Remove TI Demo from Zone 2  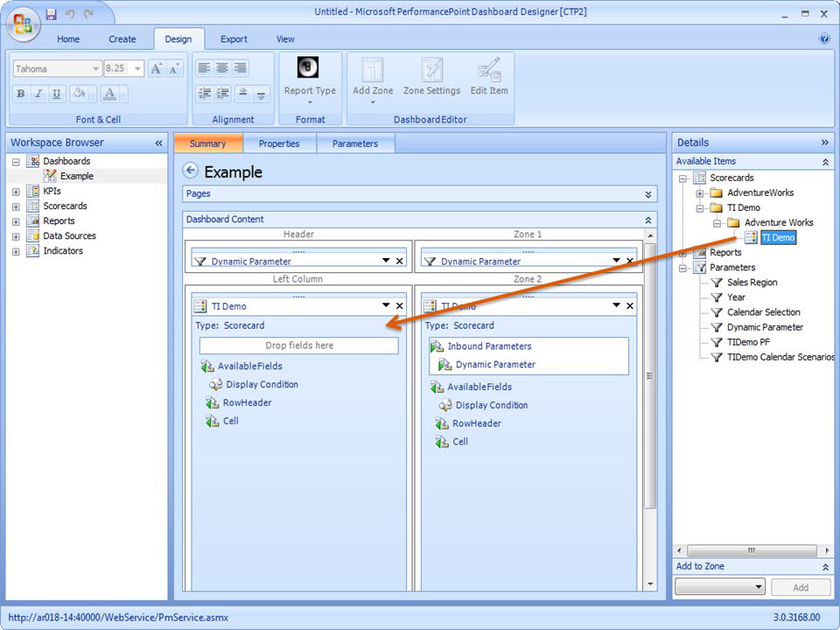(630, 306)
